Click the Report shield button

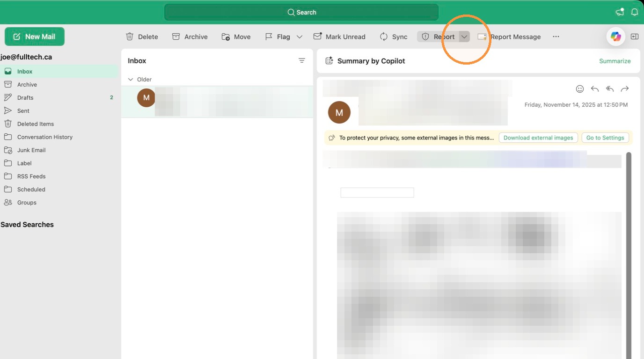(x=438, y=37)
